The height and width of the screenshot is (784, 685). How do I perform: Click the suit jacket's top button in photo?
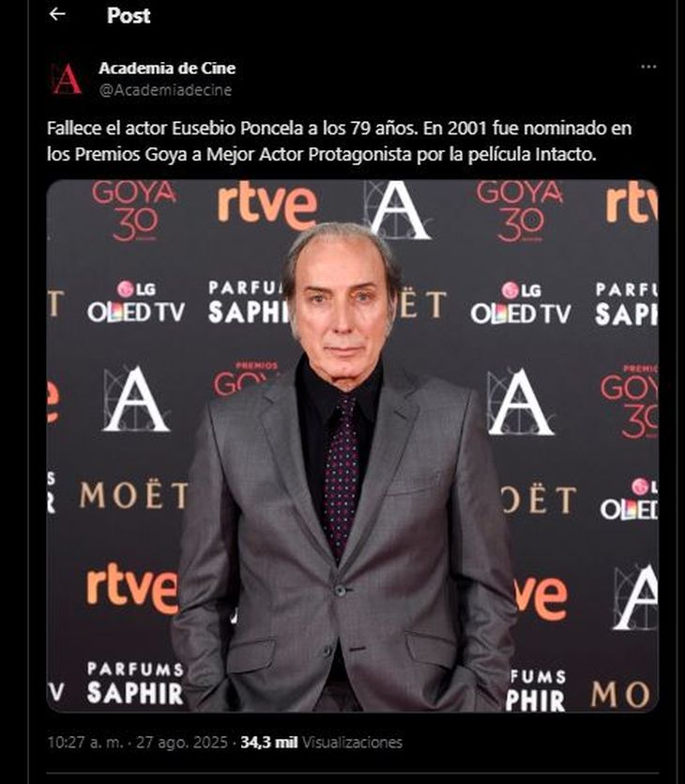pos(341,591)
